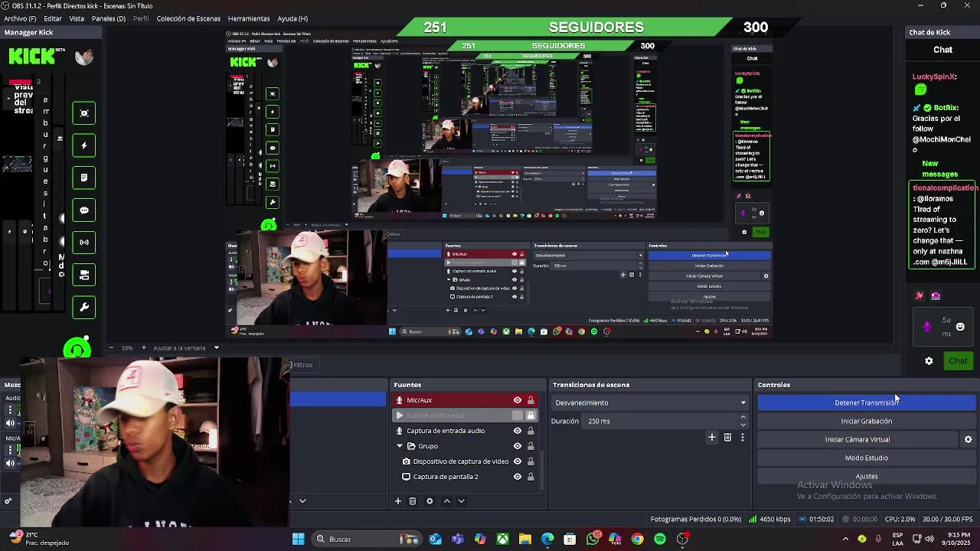The image size is (980, 551).
Task: Show hidden system tray icons
Action: tap(845, 539)
